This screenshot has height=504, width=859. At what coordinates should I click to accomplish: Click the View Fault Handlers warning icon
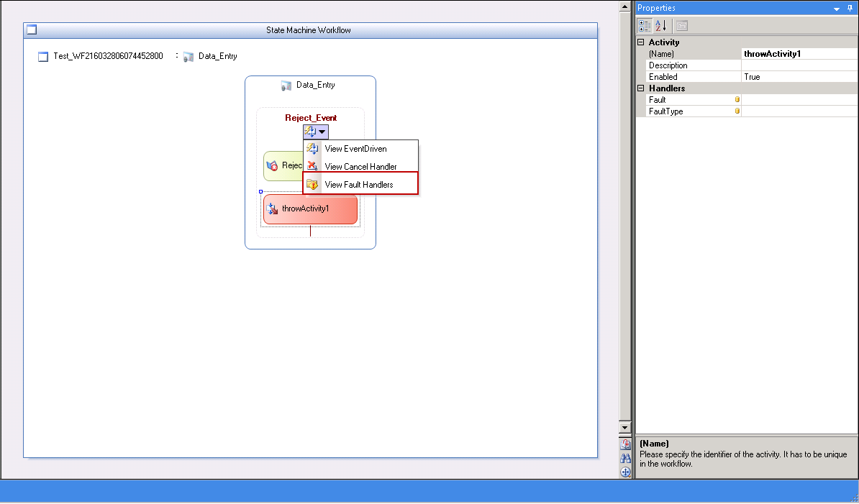pos(312,185)
